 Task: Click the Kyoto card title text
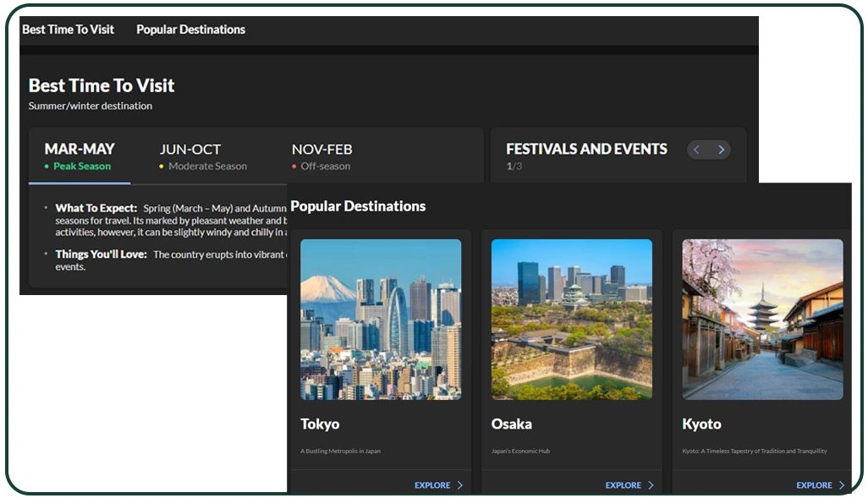(701, 424)
